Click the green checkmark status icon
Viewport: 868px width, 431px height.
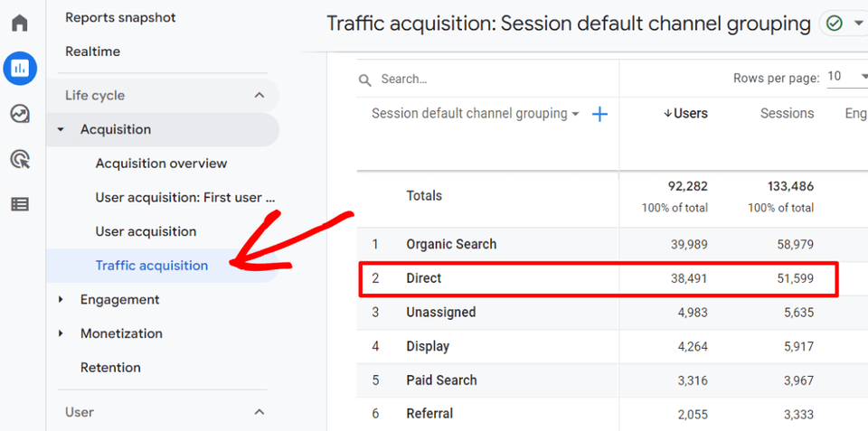point(834,23)
